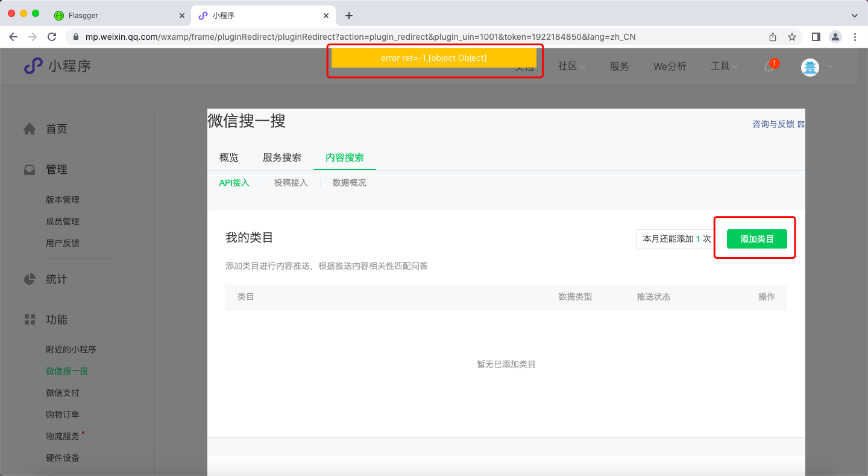Select the API接入 sub-tab
This screenshot has height=476, width=868.
coord(234,183)
